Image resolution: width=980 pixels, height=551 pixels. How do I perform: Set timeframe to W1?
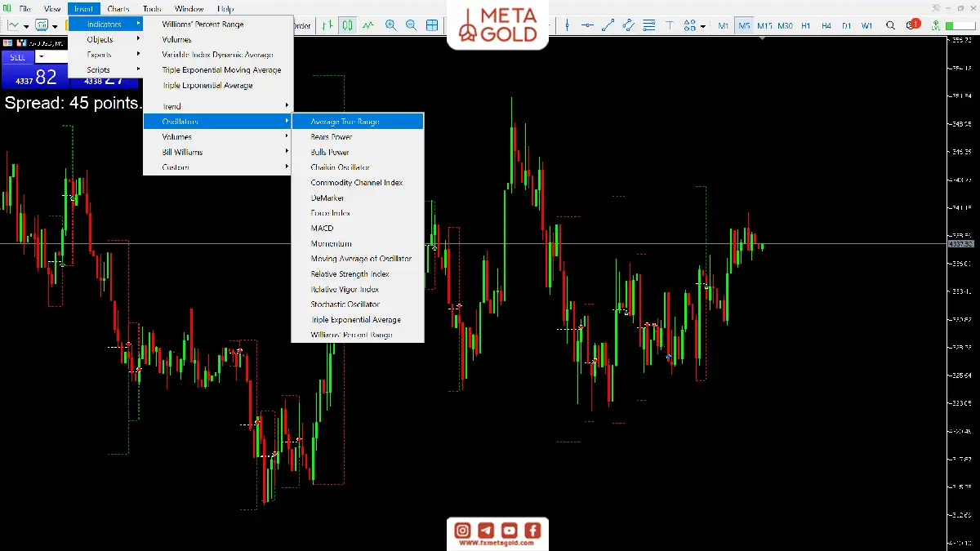click(x=867, y=25)
